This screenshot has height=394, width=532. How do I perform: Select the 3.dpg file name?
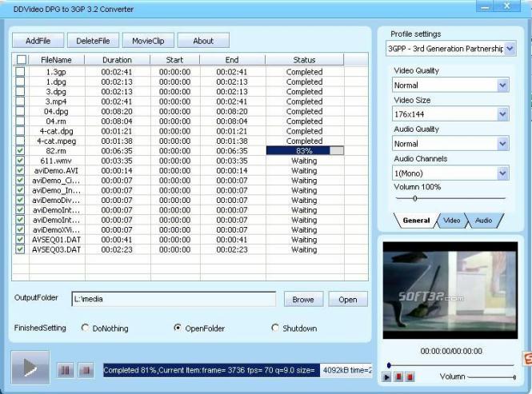(56, 92)
